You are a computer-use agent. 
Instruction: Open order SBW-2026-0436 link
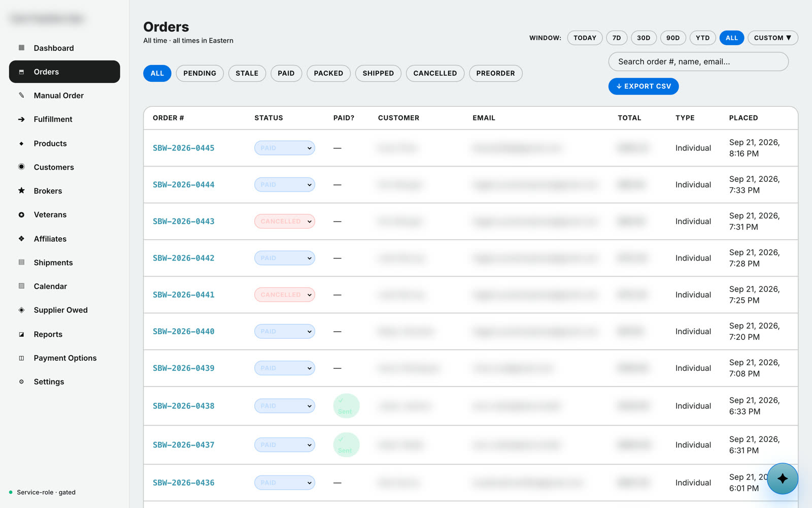[x=184, y=483]
